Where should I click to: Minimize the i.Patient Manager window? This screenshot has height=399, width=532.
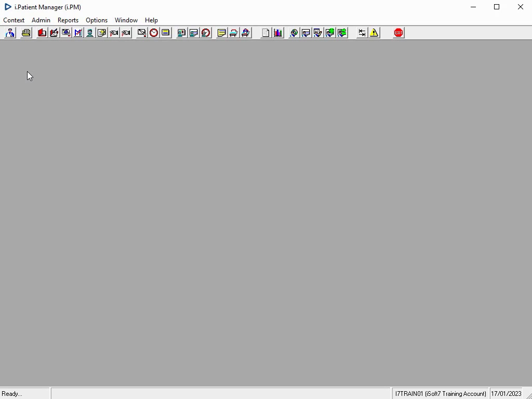tap(473, 7)
